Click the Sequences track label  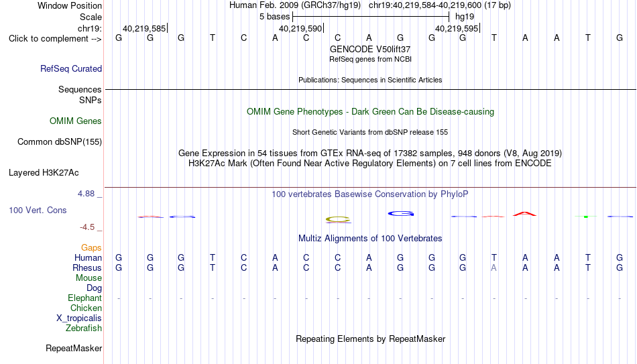point(80,89)
